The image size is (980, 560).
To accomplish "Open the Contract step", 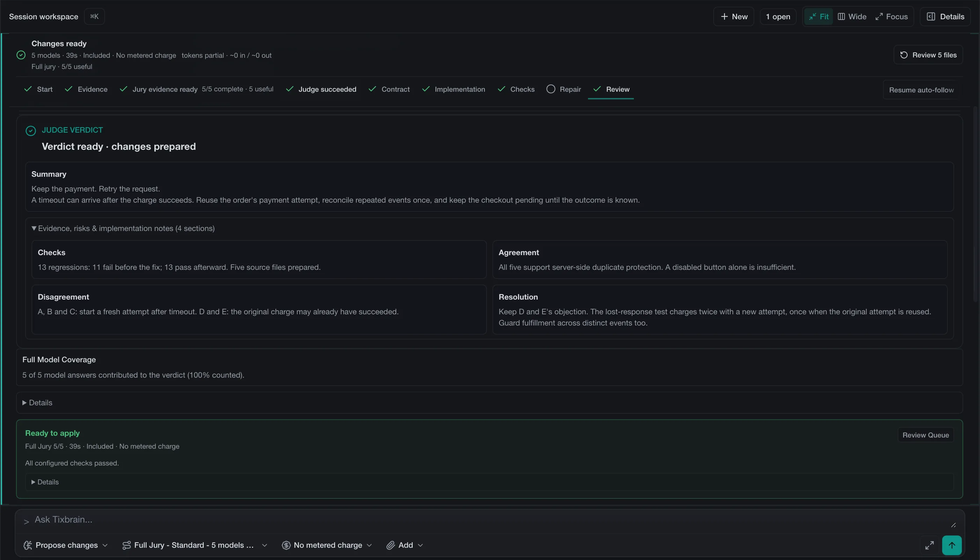I will (x=389, y=89).
